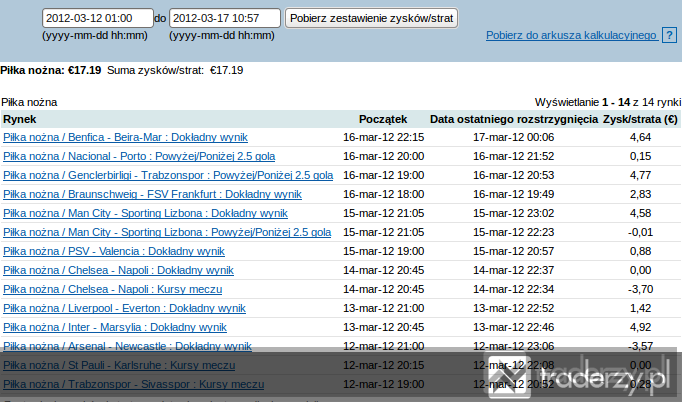The image size is (682, 402).
Task: Open Genclerbirligi - Trabzonspor market link
Action: (168, 175)
